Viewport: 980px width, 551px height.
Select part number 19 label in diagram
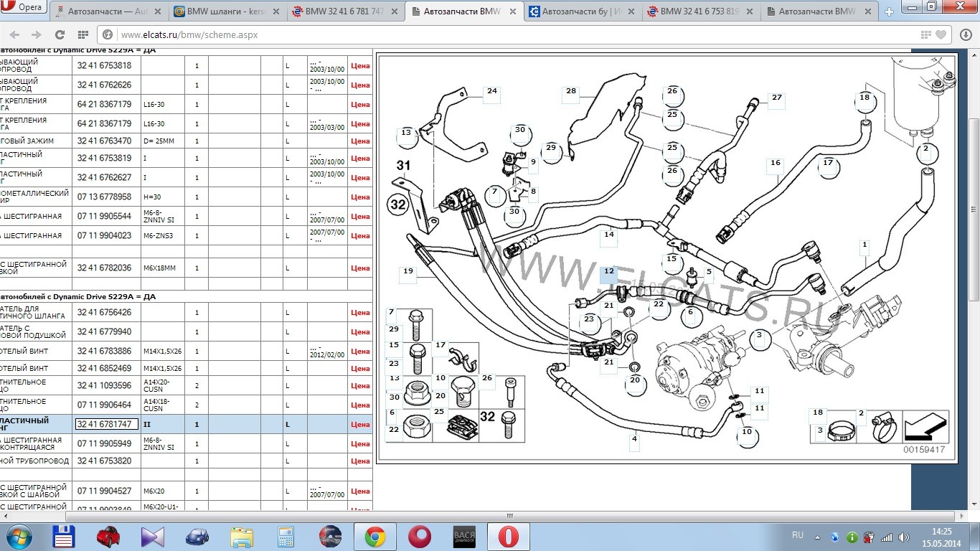click(x=408, y=271)
